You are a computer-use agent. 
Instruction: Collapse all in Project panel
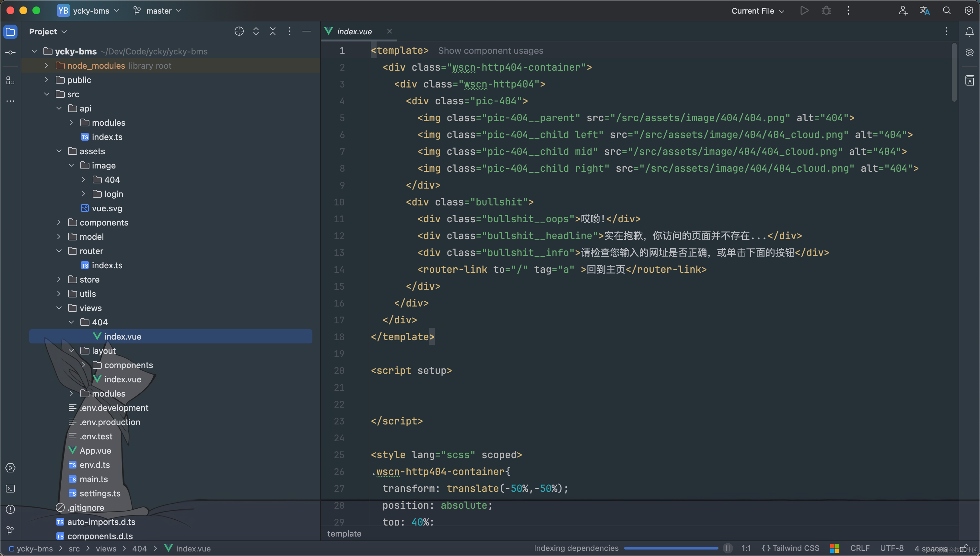273,31
